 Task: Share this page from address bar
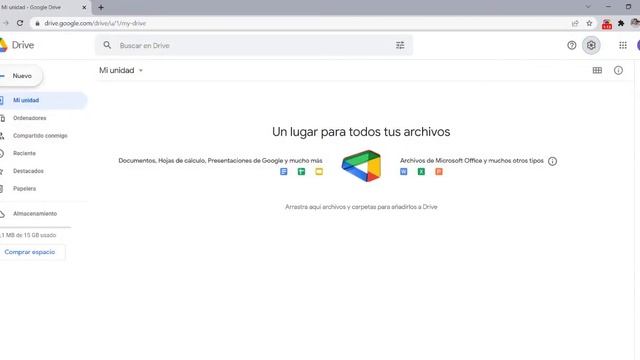575,23
